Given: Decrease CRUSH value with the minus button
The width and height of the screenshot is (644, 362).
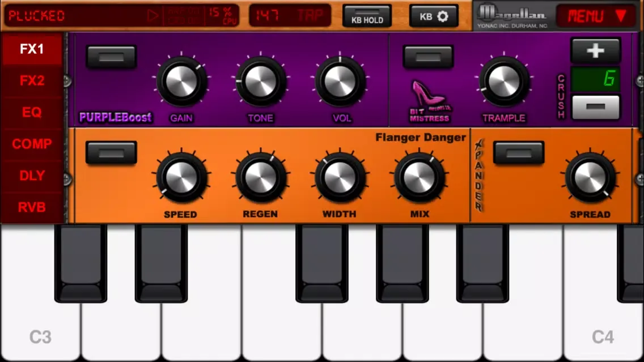Looking at the screenshot, I should pyautogui.click(x=596, y=107).
